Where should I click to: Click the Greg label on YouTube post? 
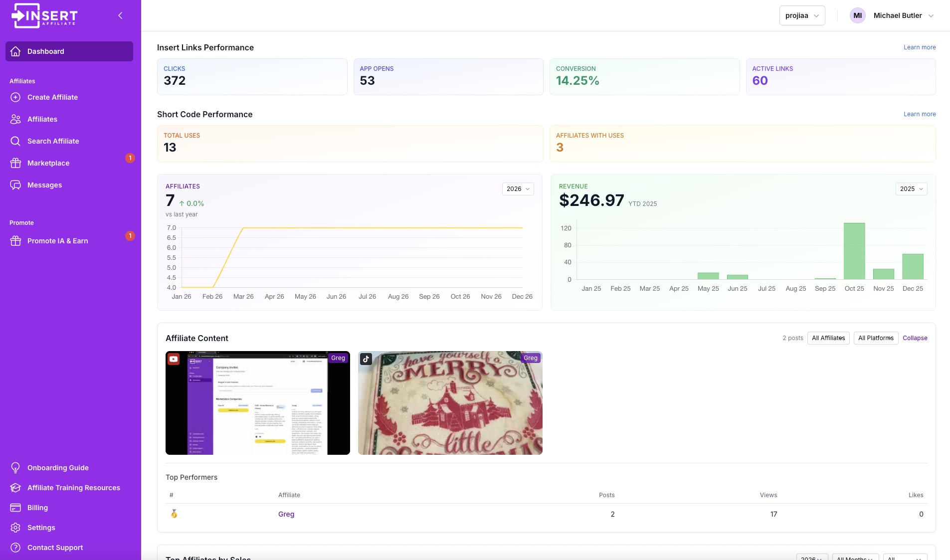tap(338, 358)
